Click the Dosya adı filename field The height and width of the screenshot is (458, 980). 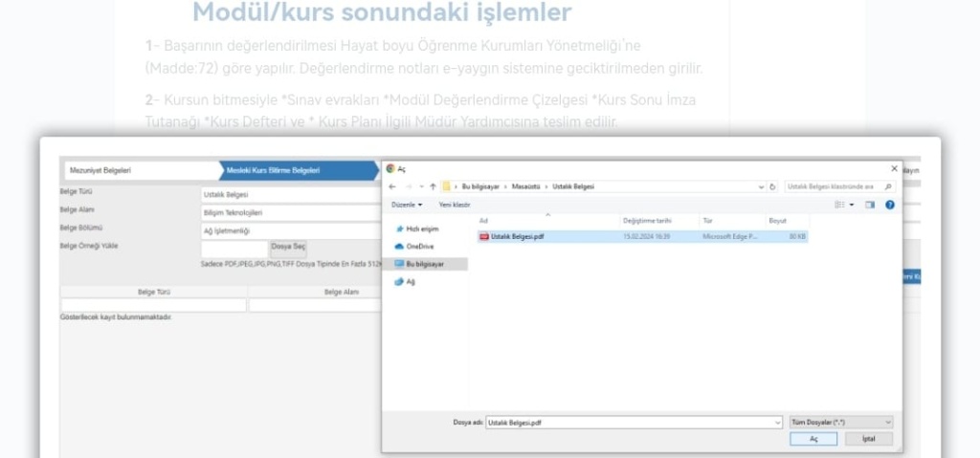point(632,422)
